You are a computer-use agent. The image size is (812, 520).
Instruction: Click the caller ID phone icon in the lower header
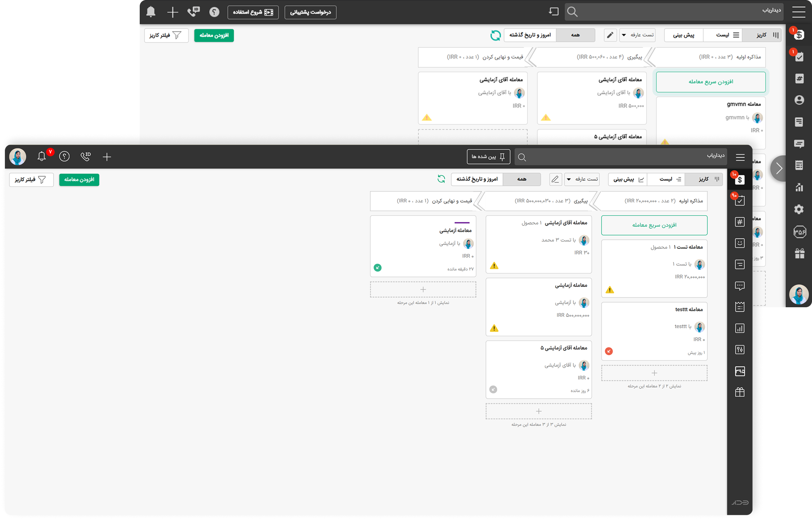tap(85, 156)
